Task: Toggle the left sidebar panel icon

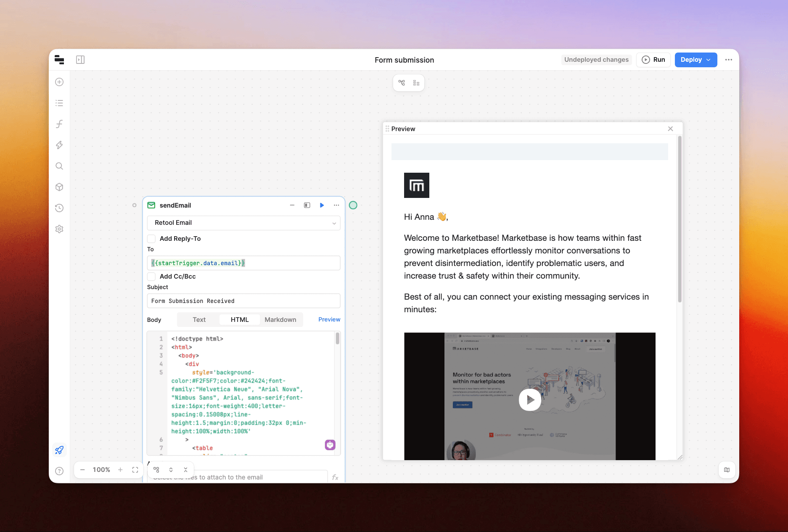Action: [80, 60]
